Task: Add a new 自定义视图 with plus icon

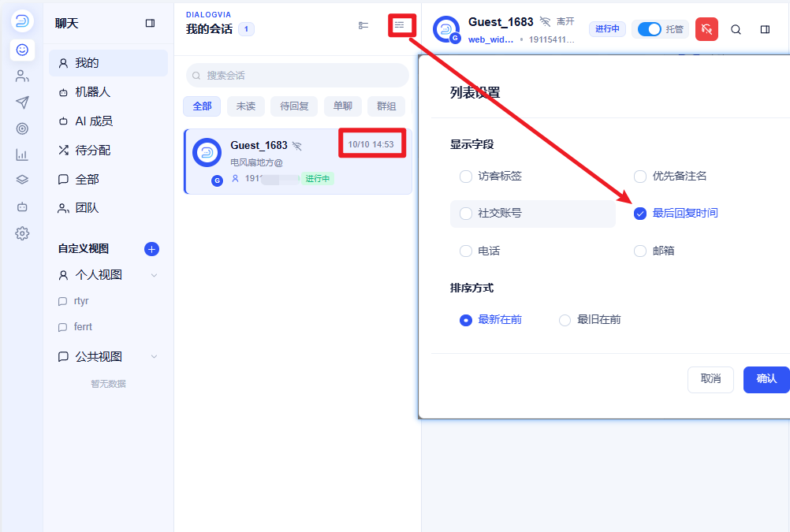Action: point(151,249)
